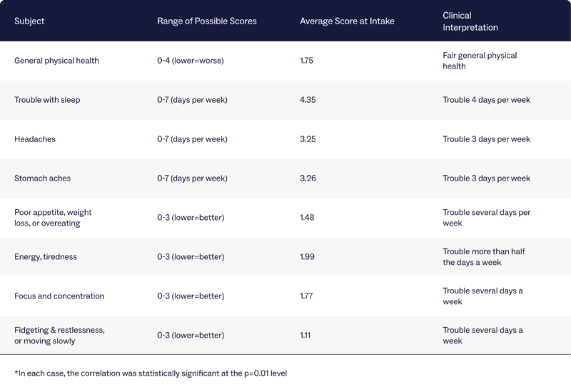571x392 pixels.
Task: Select the 0-4 (lower=worse) range cell
Action: [191, 61]
